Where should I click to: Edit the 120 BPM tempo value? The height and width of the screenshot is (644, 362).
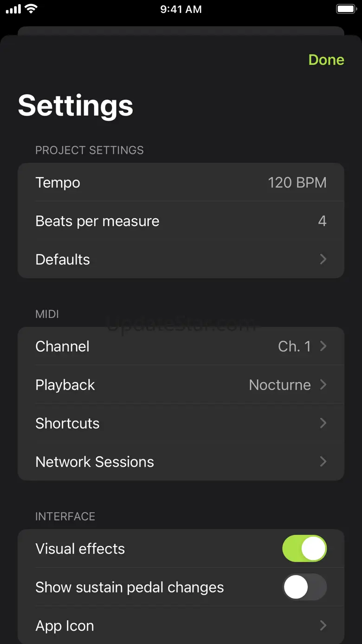[x=297, y=182]
